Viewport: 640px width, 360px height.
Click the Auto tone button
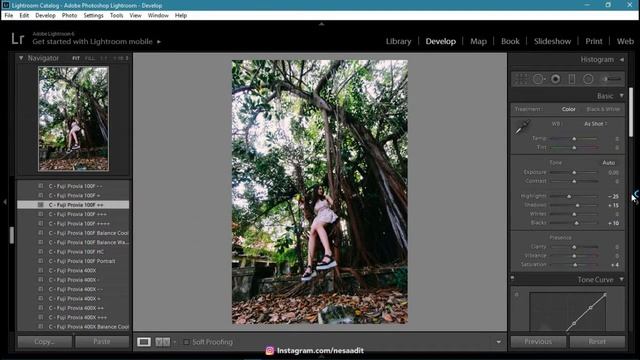pyautogui.click(x=609, y=162)
